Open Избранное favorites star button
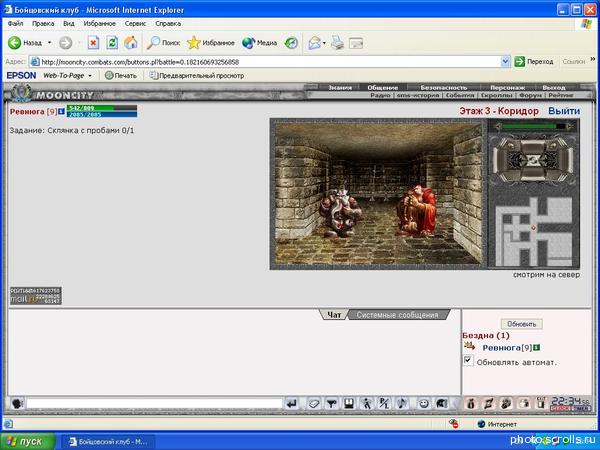Screen dimensions: 600x450 pos(210,43)
